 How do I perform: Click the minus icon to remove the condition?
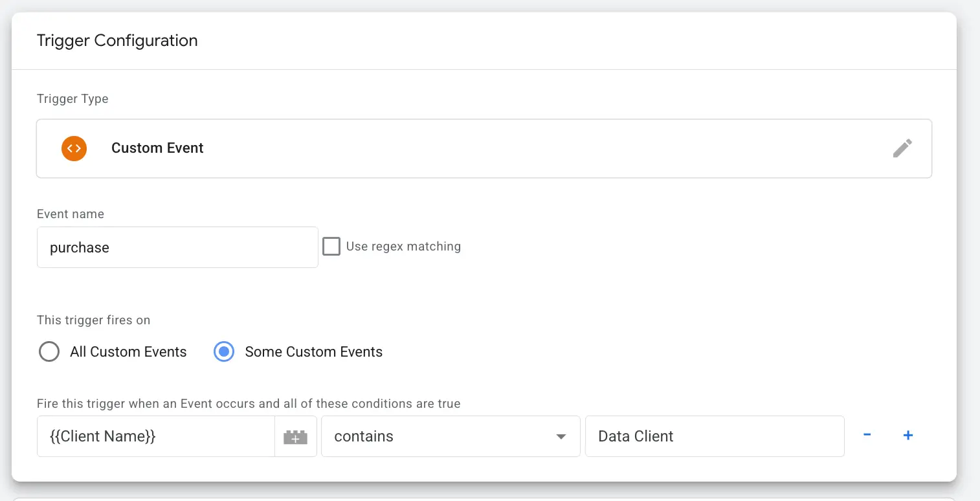(867, 435)
